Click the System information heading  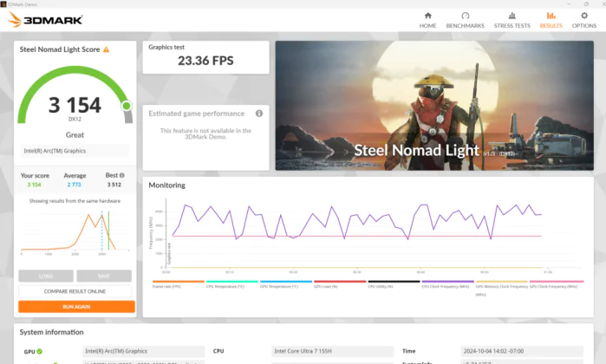pos(51,332)
